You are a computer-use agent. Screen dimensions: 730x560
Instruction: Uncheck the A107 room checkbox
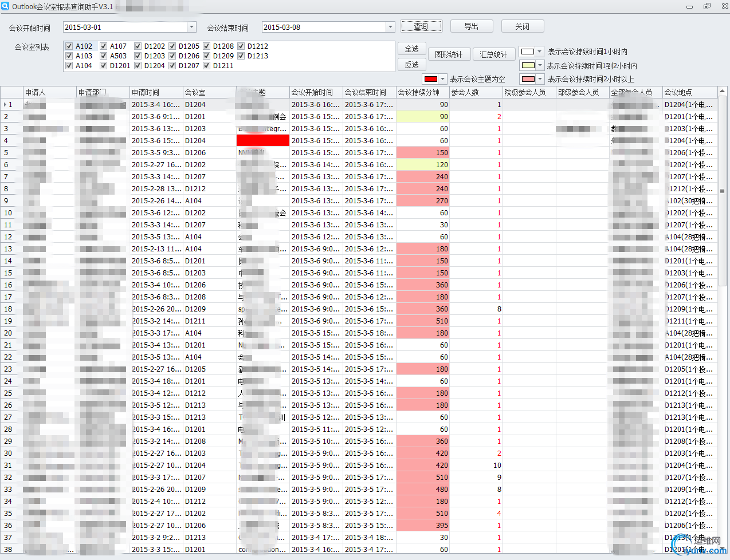(104, 46)
